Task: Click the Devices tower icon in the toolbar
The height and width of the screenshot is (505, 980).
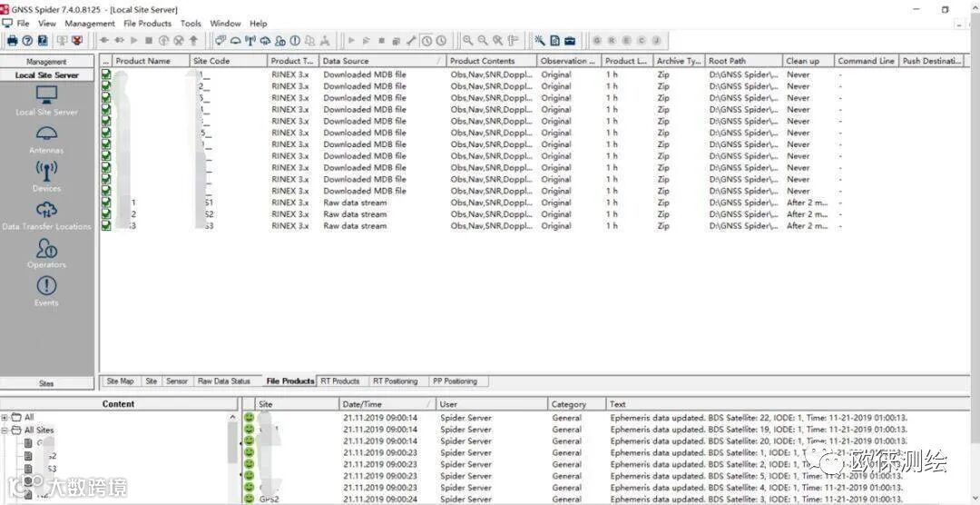Action: (x=250, y=41)
